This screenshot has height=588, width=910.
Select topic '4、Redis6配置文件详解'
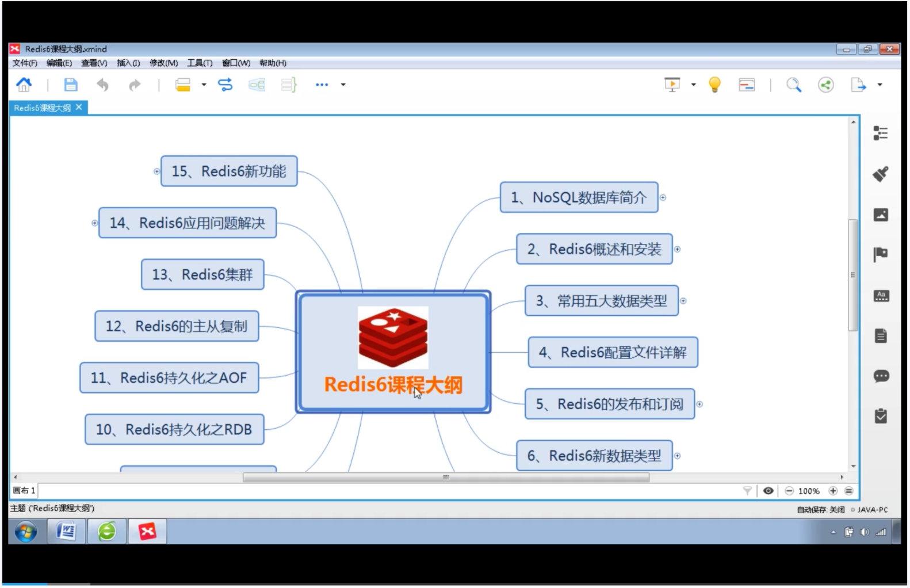tap(613, 352)
